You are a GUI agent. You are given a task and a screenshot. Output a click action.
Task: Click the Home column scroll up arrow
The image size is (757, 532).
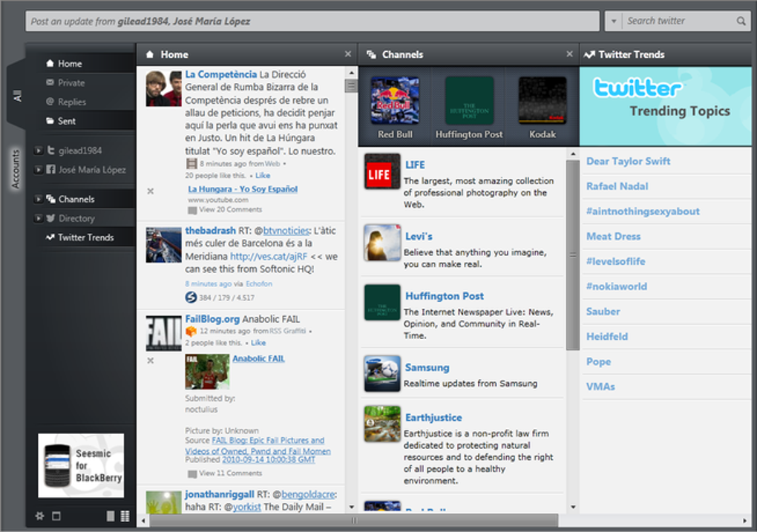(x=351, y=73)
